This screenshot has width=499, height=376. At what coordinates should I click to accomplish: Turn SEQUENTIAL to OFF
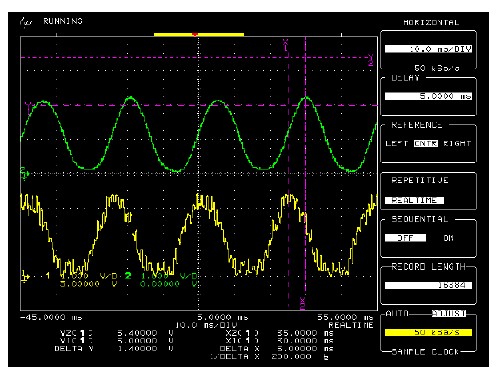pos(405,238)
